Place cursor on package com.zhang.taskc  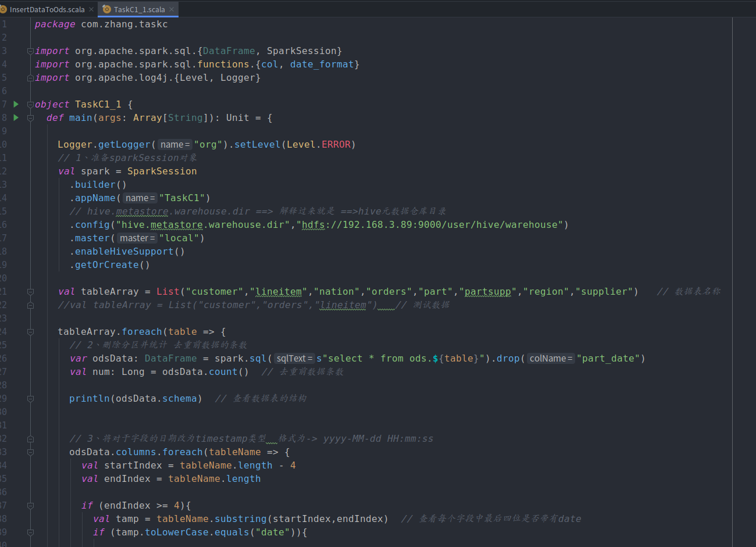[x=101, y=24]
